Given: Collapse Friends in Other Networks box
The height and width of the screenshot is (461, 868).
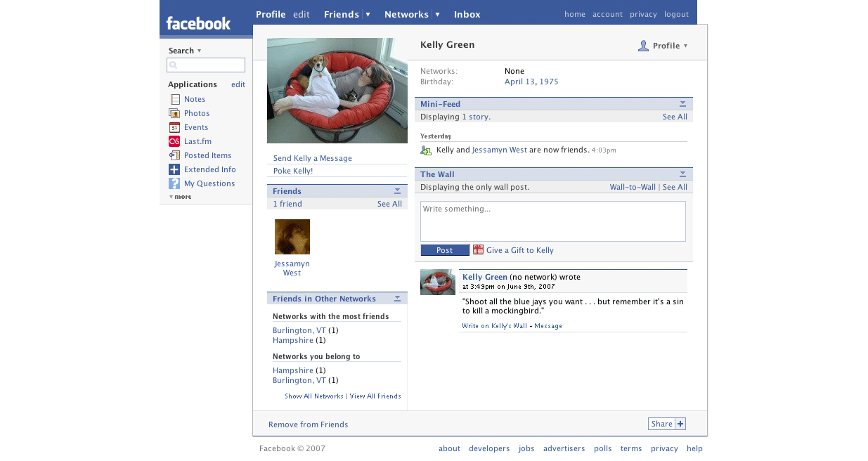Looking at the screenshot, I should tap(397, 299).
